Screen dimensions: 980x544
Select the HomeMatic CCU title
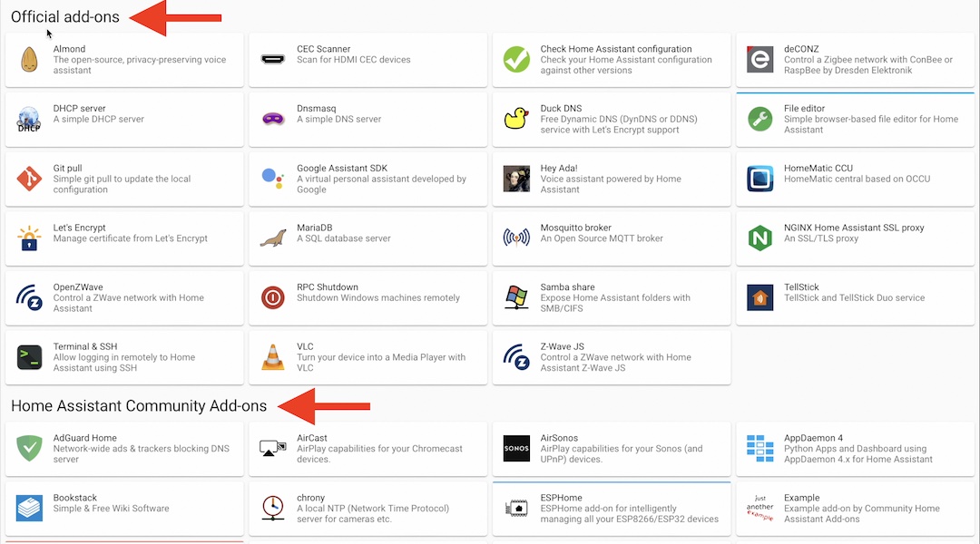pos(818,168)
